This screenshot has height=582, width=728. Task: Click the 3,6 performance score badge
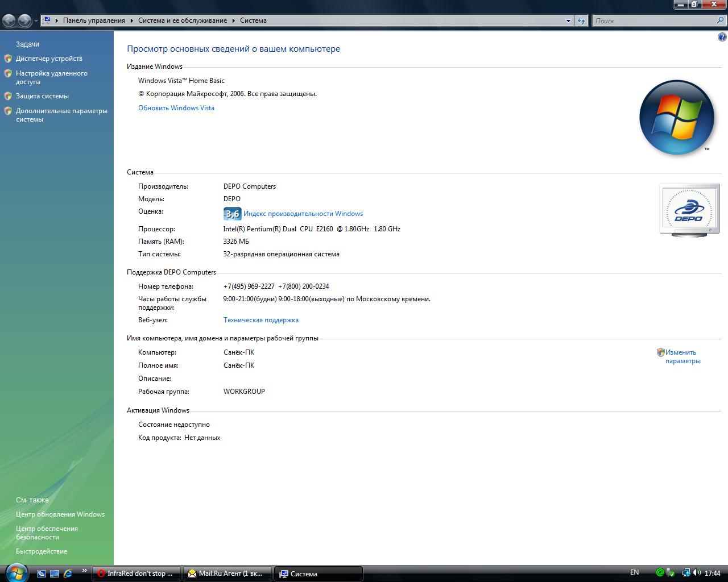[232, 214]
